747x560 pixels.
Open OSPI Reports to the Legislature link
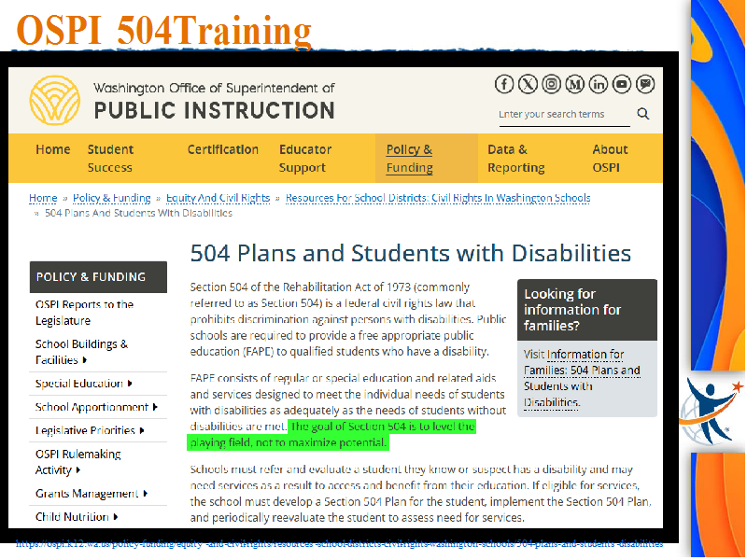pyautogui.click(x=84, y=313)
